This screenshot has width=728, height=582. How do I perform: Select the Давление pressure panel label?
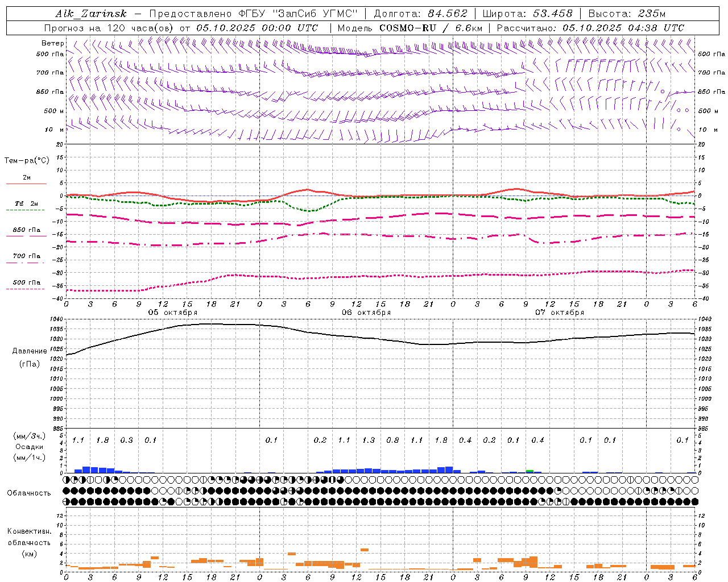pyautogui.click(x=29, y=351)
